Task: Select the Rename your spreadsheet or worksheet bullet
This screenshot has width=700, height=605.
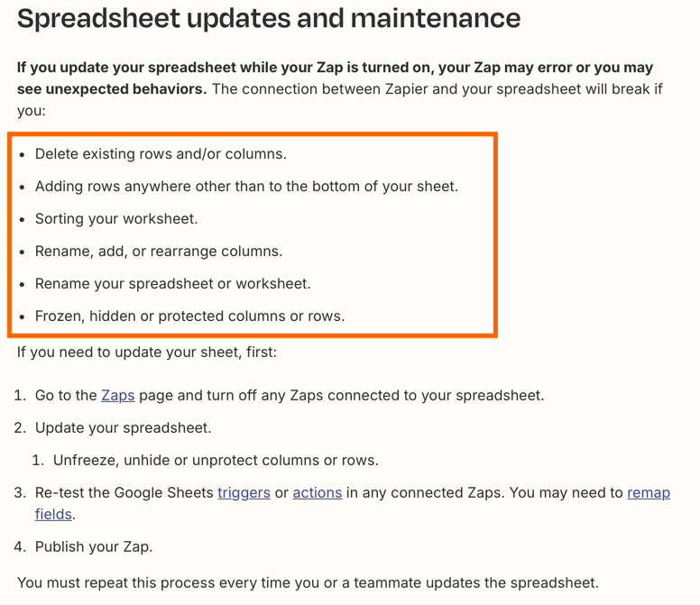Action: pos(173,284)
